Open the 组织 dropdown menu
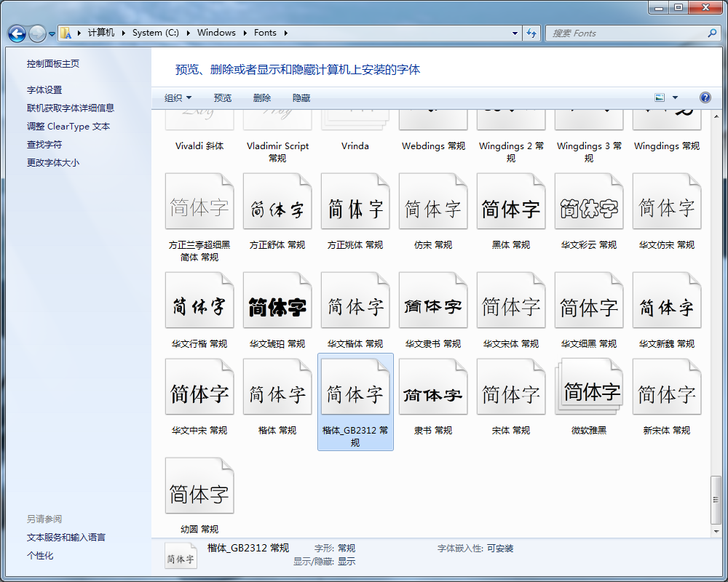Screen dimensions: 728x582 click(178, 98)
